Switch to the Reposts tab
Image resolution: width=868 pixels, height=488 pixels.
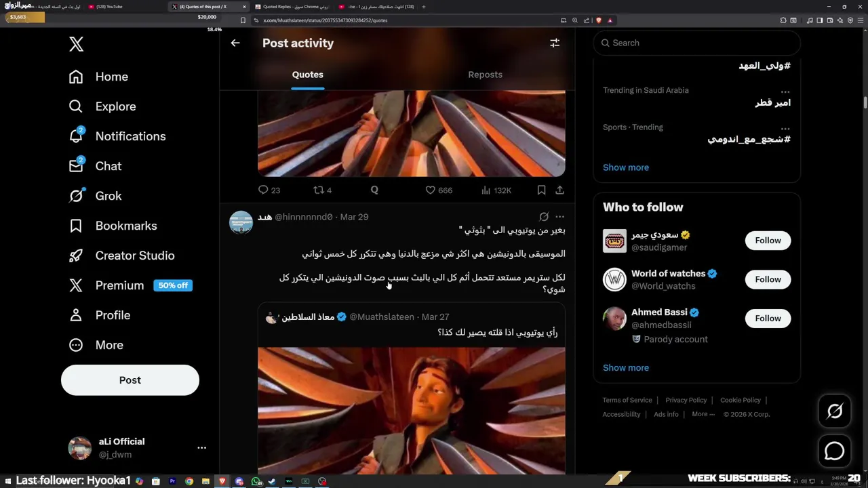[485, 75]
